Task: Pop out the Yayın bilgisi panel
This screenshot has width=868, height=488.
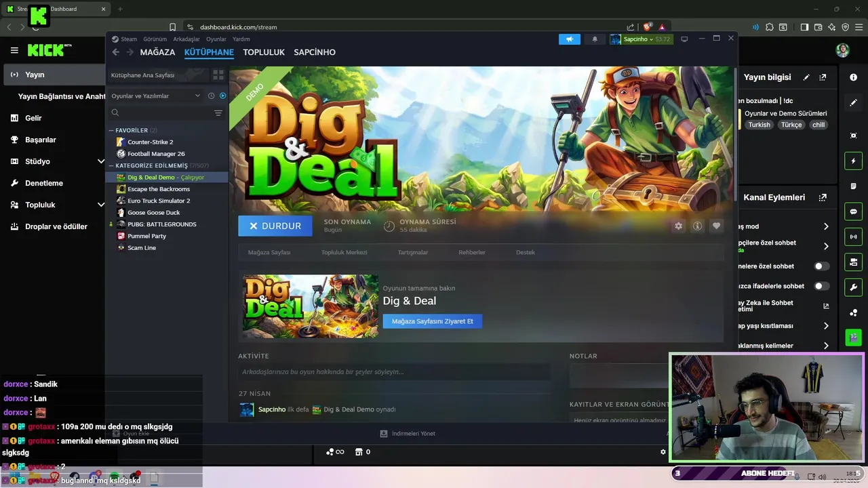Action: pyautogui.click(x=823, y=77)
